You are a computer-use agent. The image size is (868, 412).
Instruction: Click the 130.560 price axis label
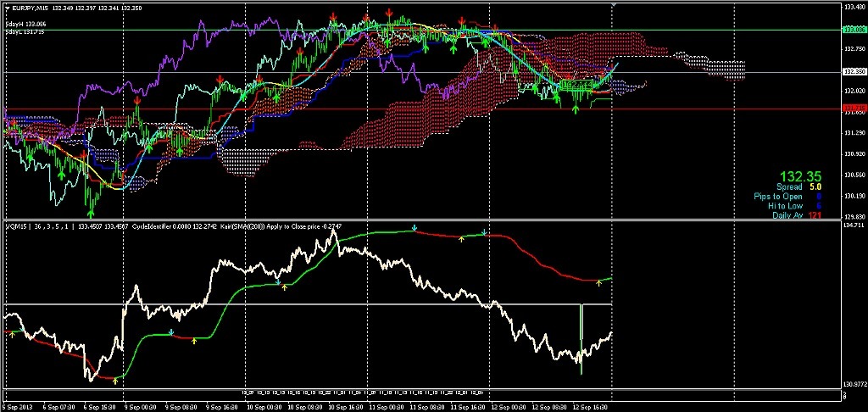click(x=855, y=175)
